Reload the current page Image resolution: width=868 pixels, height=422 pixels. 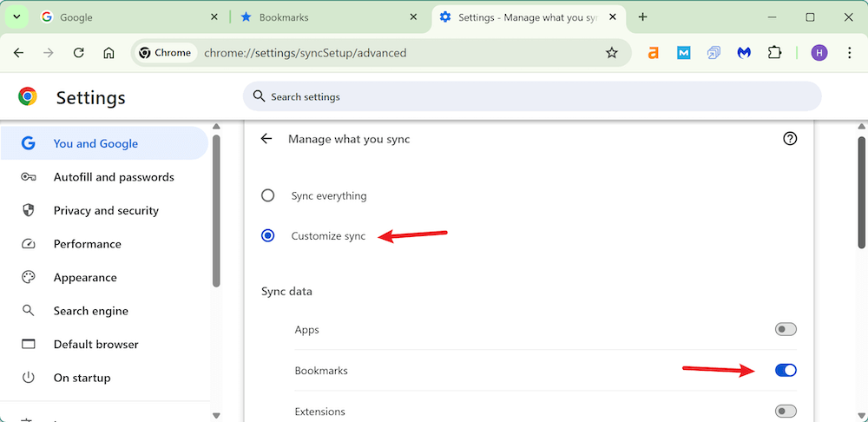click(79, 53)
